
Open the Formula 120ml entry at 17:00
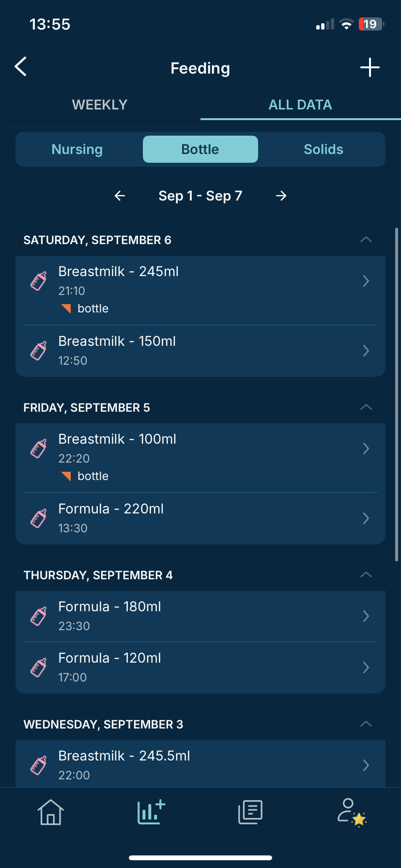200,667
